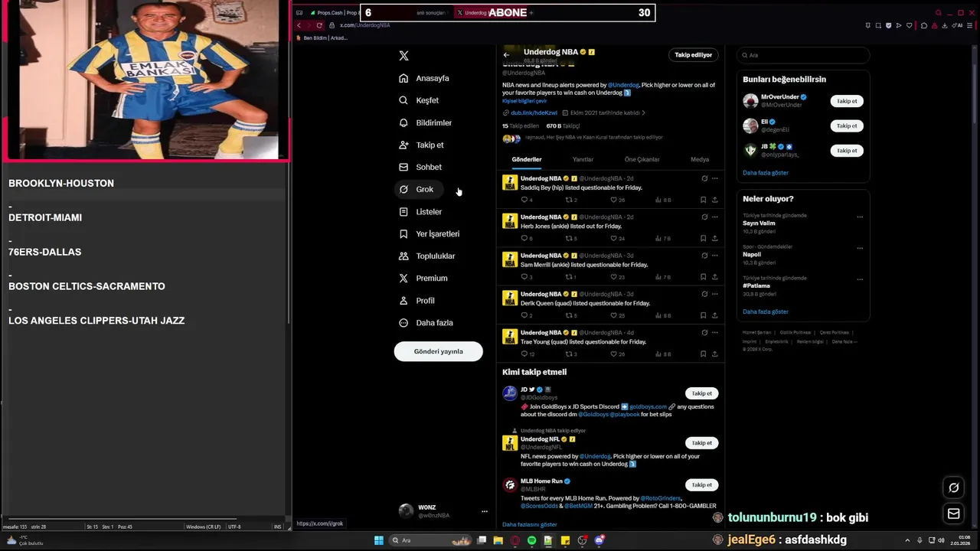
Task: Switch to the Medya tab
Action: pyautogui.click(x=700, y=159)
